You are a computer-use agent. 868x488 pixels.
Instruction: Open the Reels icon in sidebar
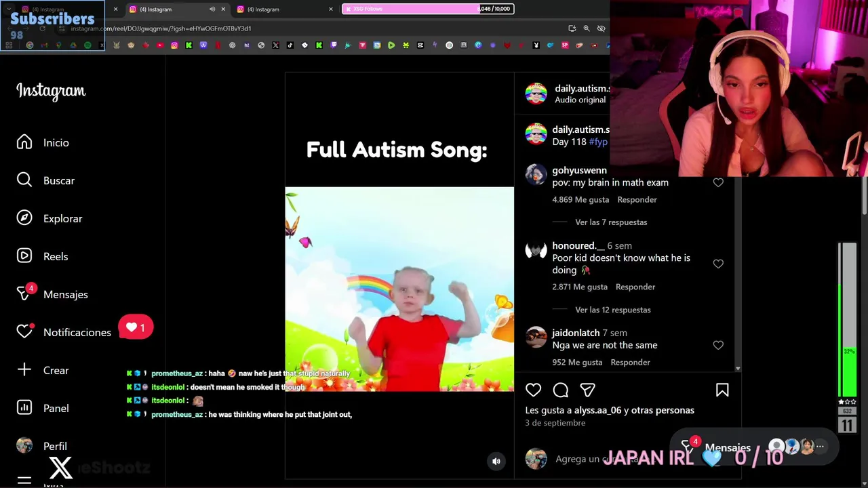pyautogui.click(x=24, y=256)
